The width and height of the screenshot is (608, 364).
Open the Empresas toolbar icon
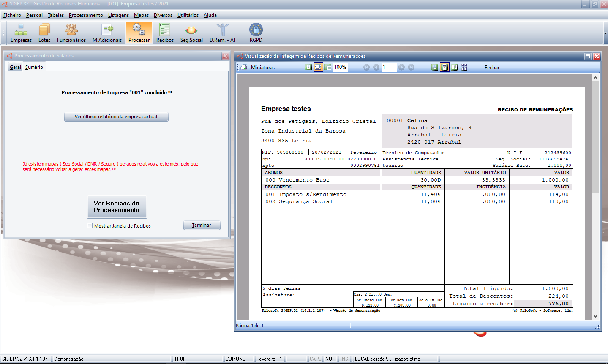(x=21, y=33)
